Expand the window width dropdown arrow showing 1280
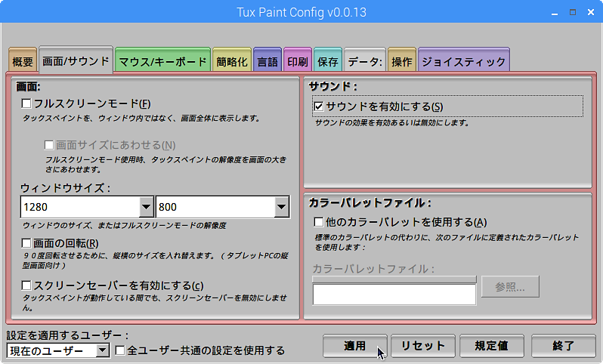The height and width of the screenshot is (364, 603). click(146, 207)
